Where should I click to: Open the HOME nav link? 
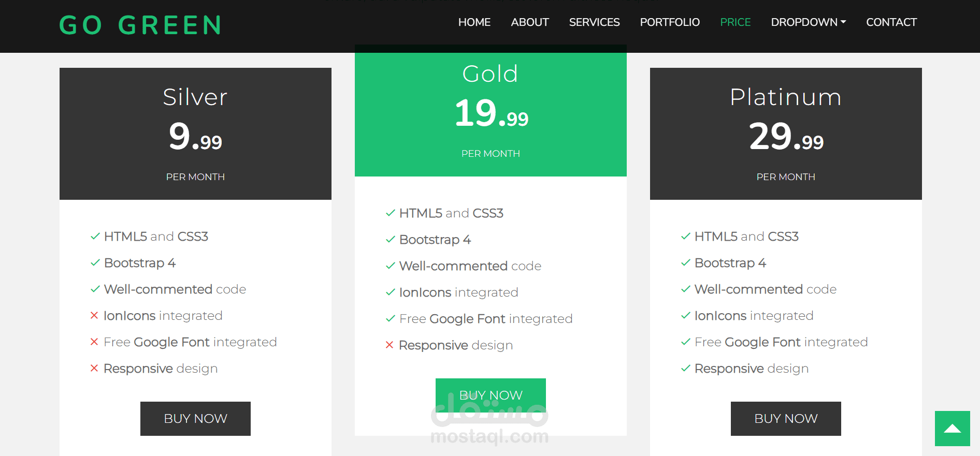(x=474, y=22)
